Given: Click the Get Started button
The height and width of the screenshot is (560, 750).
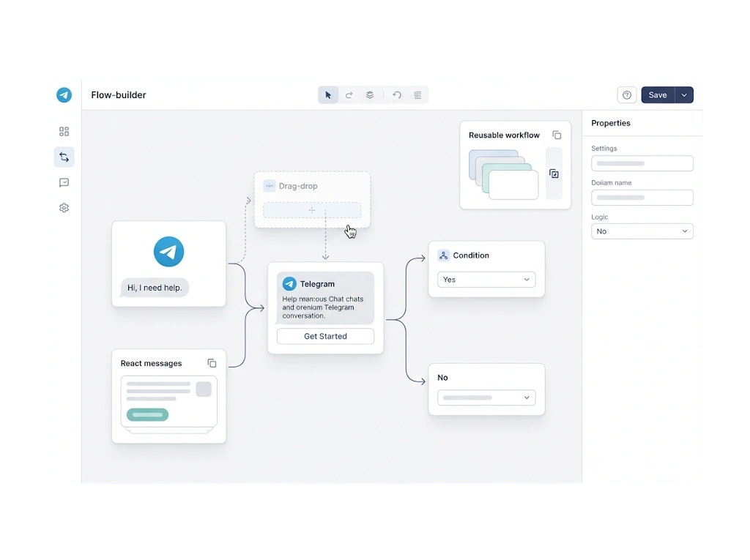Looking at the screenshot, I should click(x=325, y=336).
